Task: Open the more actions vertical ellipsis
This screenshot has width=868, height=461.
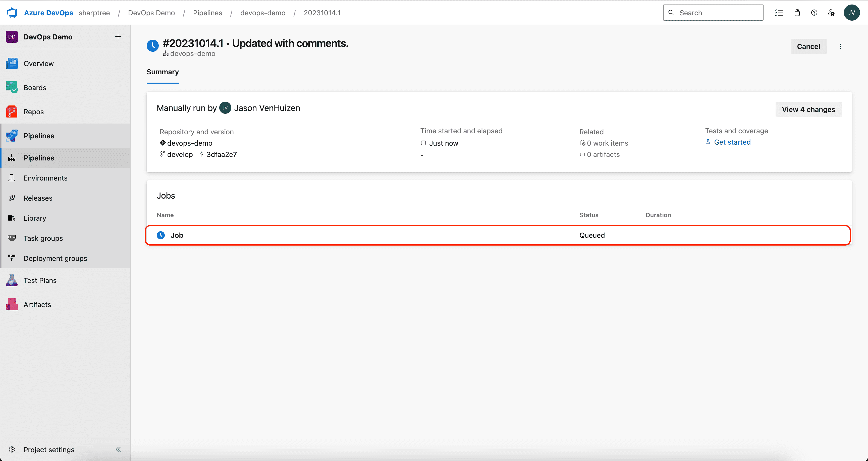Action: [x=840, y=46]
